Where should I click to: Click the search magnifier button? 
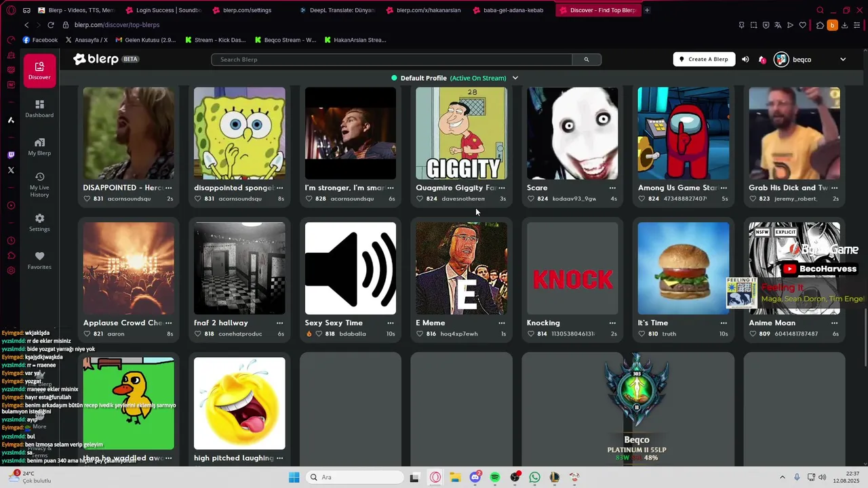(587, 60)
